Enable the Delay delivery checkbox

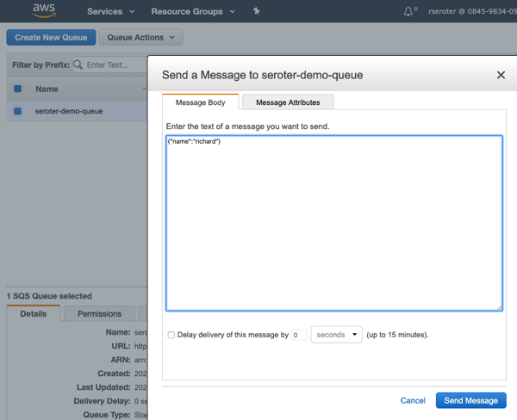[x=171, y=335]
